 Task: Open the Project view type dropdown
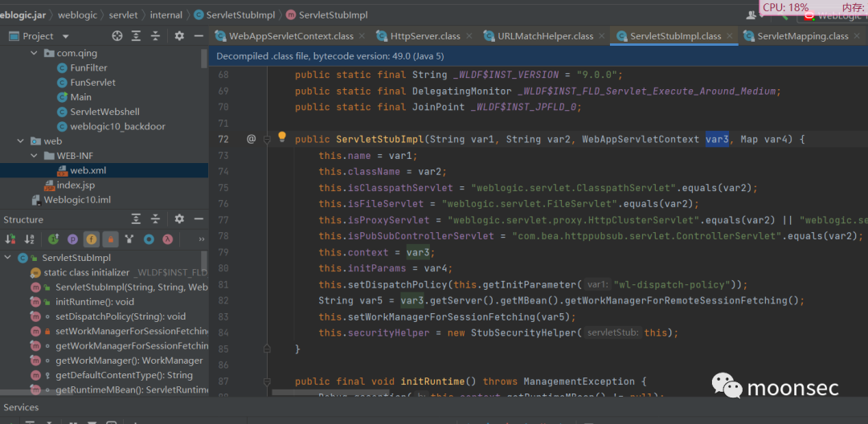[x=66, y=36]
